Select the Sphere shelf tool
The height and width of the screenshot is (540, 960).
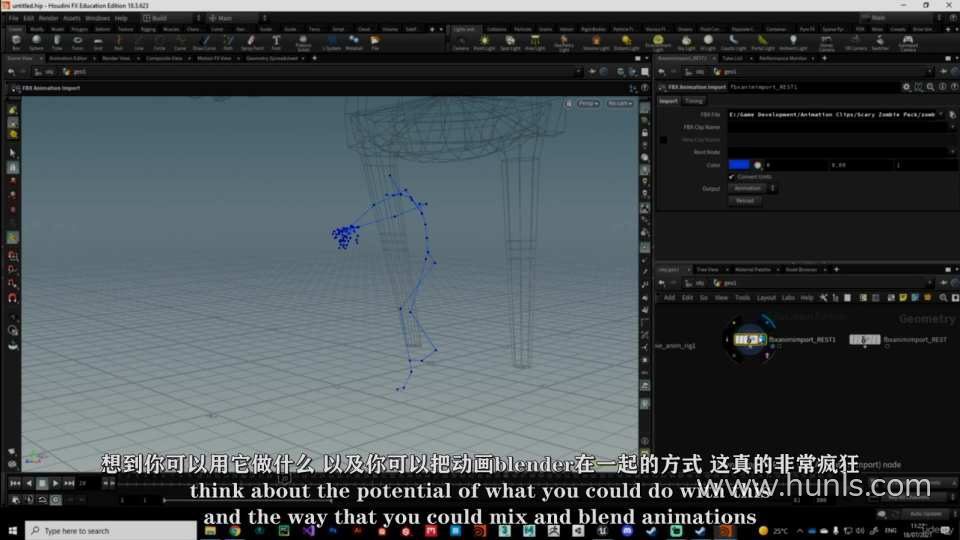pyautogui.click(x=36, y=42)
